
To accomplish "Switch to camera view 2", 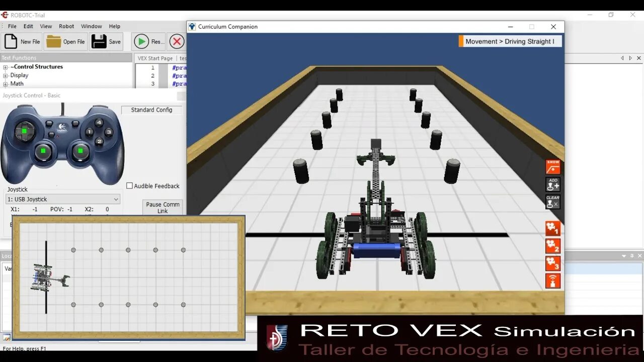I will click(553, 246).
